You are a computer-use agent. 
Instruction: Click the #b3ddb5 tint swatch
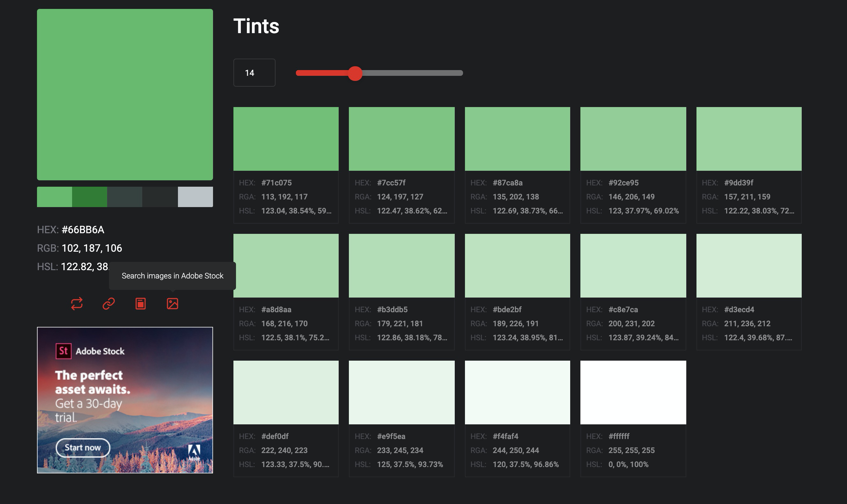401,266
